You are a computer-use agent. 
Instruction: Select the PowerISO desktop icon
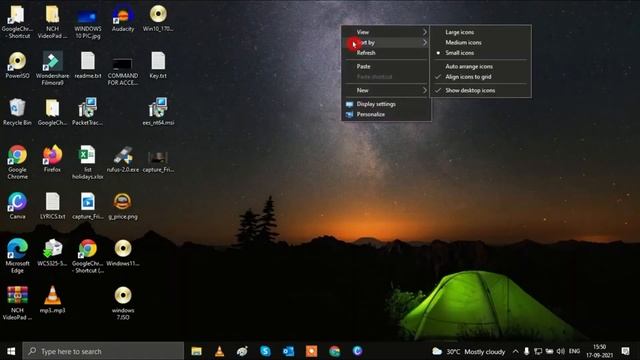(18, 65)
